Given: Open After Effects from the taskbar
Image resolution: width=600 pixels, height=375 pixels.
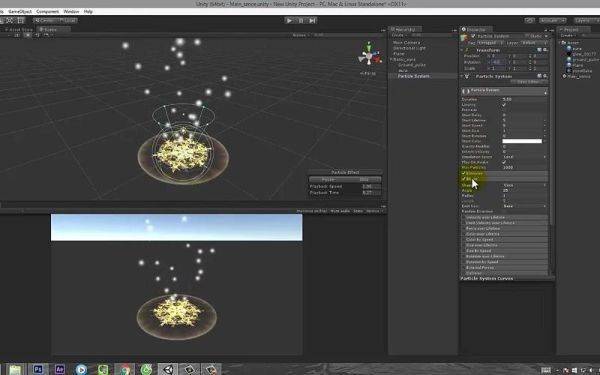Looking at the screenshot, I should [x=59, y=369].
